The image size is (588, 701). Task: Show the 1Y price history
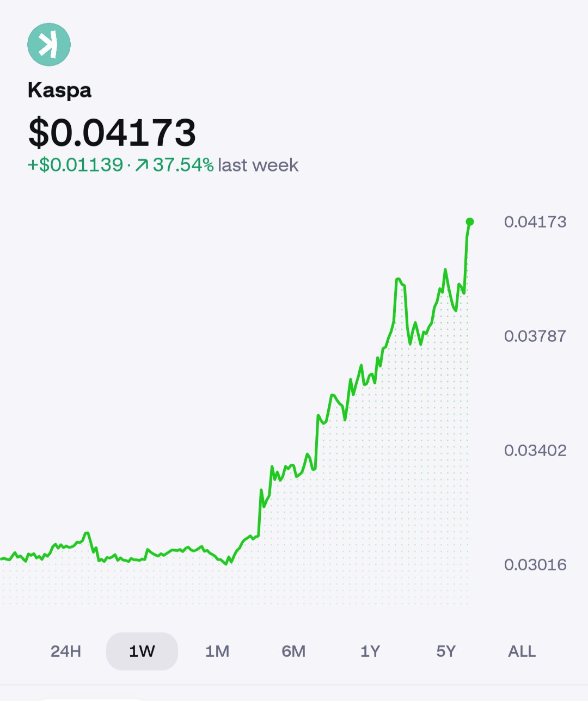point(370,651)
